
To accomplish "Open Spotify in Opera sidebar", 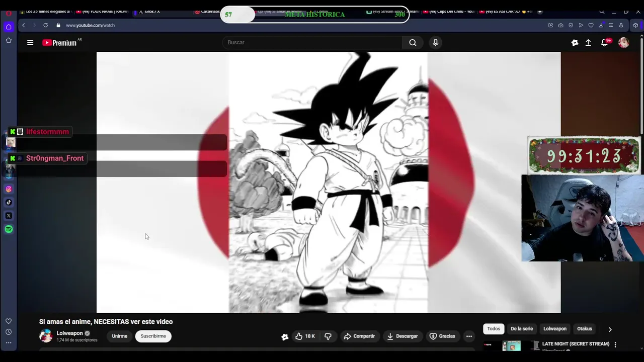I will (9, 229).
